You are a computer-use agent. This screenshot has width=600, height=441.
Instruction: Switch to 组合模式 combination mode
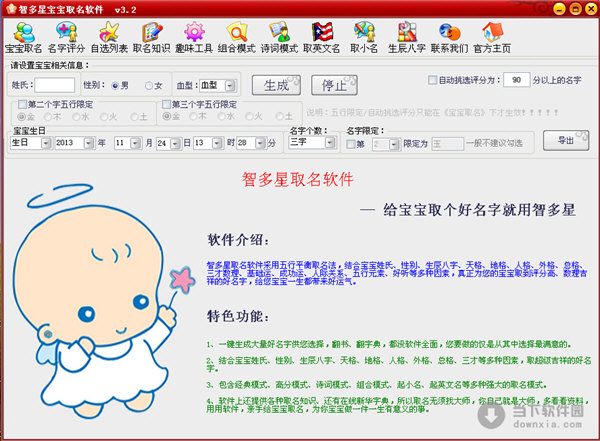236,38
